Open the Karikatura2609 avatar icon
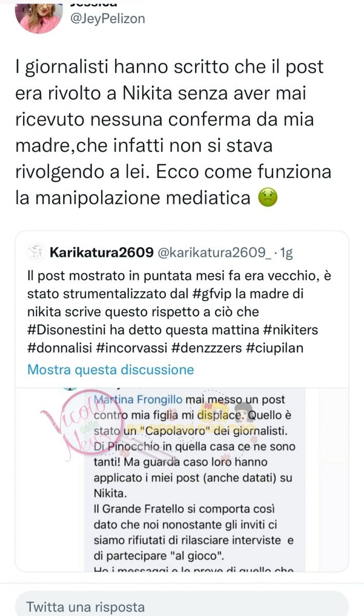The height and width of the screenshot is (616, 364). (x=35, y=253)
